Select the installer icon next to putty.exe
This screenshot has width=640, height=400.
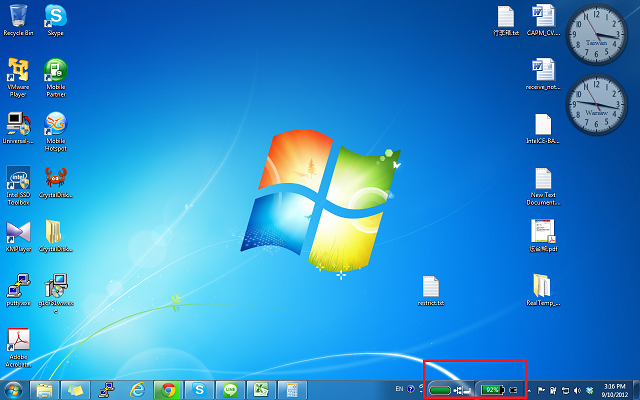pos(56,293)
